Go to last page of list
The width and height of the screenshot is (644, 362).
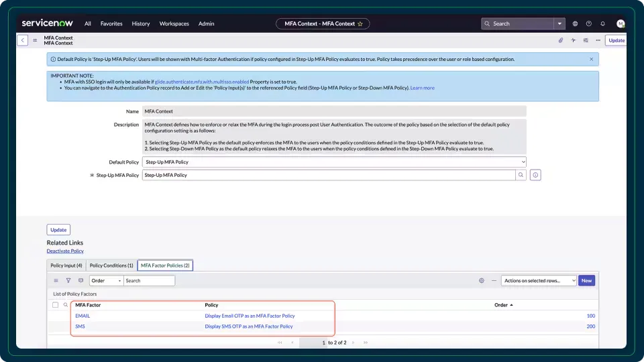(x=366, y=343)
